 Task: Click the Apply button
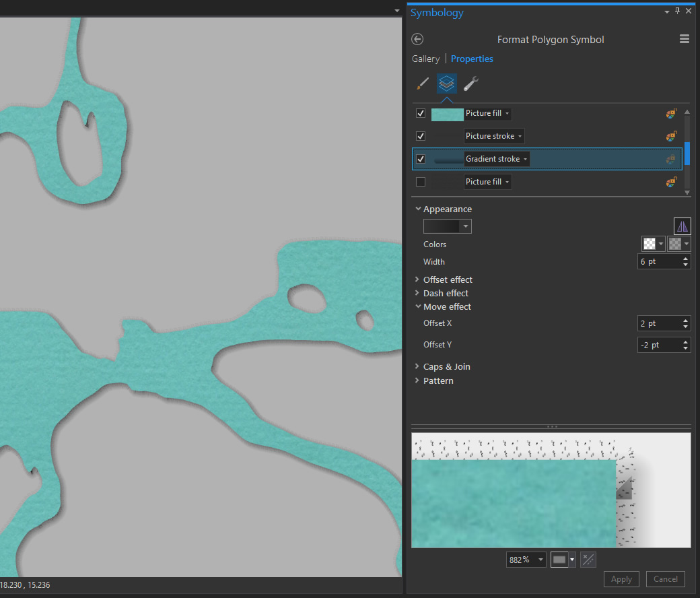point(621,579)
